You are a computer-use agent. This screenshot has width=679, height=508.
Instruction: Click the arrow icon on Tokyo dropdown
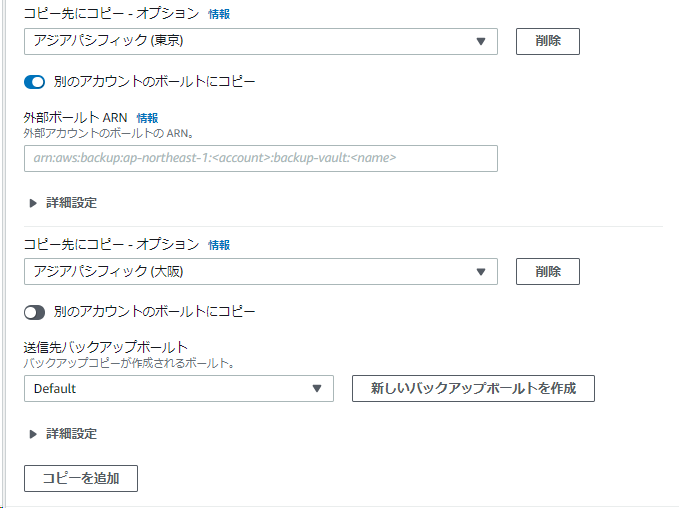click(x=481, y=41)
